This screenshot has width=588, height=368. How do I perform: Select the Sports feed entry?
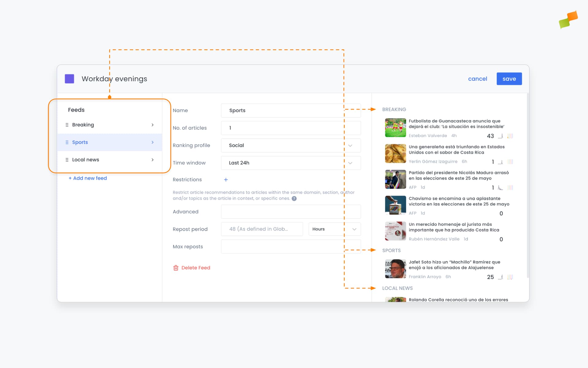80,142
